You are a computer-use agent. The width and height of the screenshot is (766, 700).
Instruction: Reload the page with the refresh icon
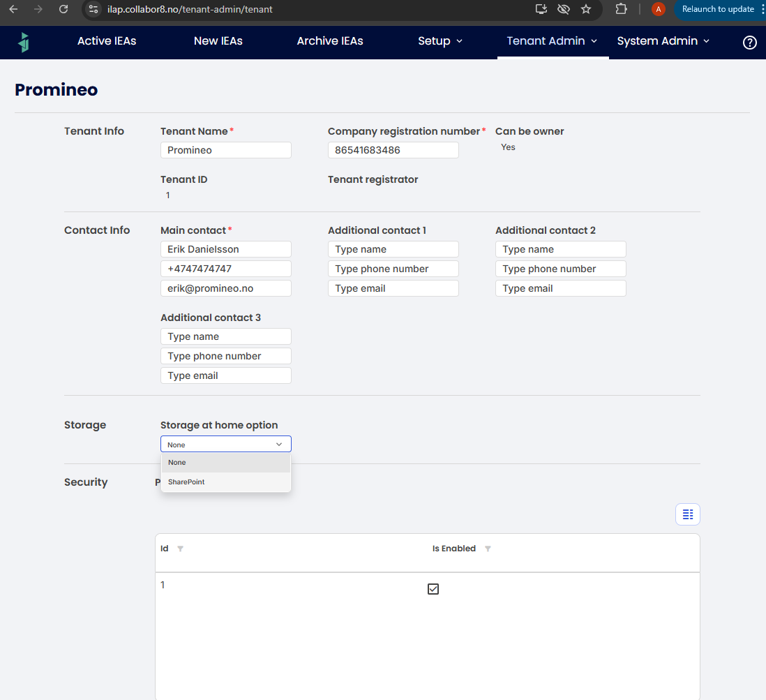pyautogui.click(x=63, y=9)
